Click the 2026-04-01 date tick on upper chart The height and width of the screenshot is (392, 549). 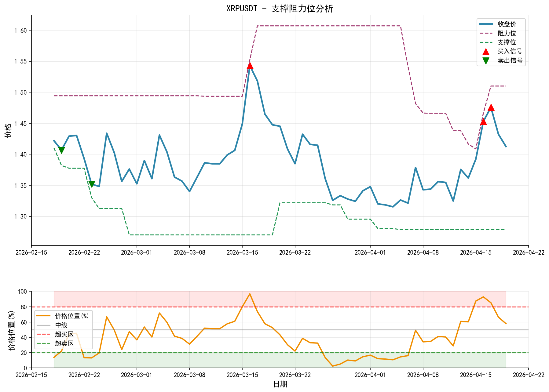[x=370, y=252]
